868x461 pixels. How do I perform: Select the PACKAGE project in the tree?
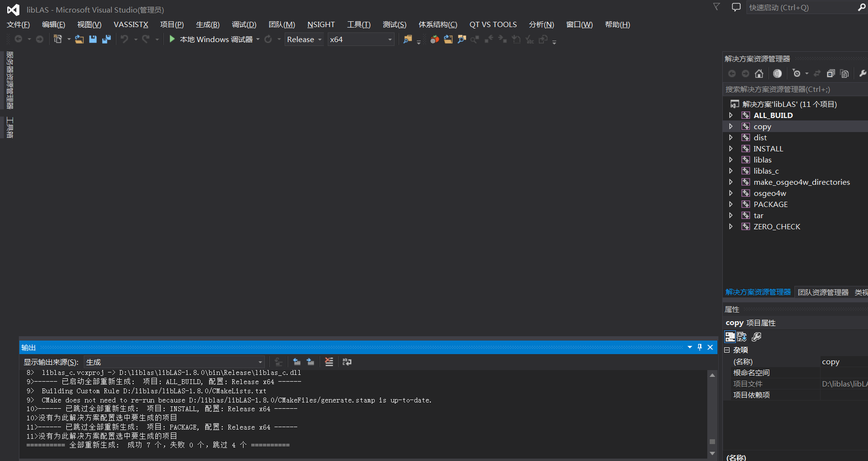(770, 204)
